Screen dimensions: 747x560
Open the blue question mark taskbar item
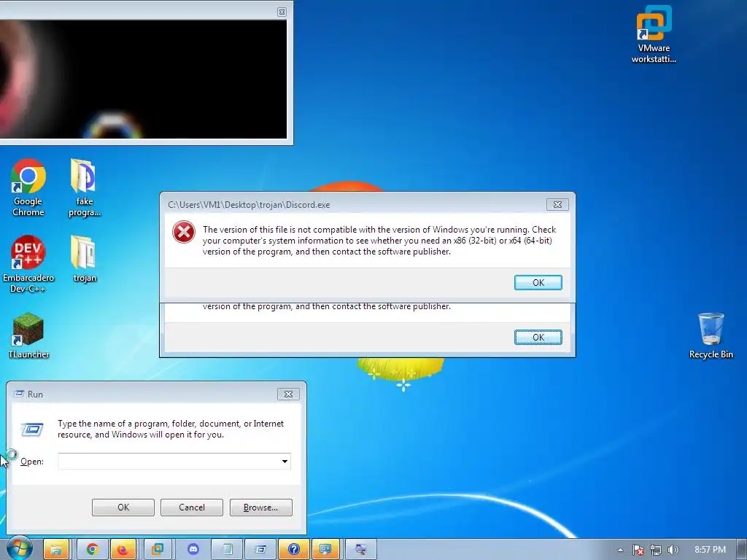tap(293, 550)
